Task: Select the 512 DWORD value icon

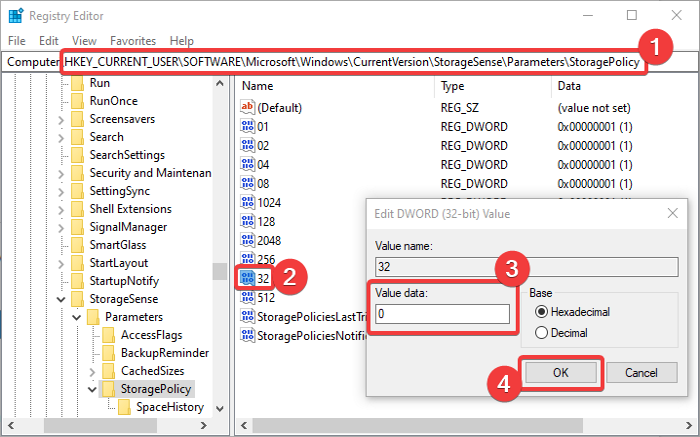Action: [x=247, y=297]
